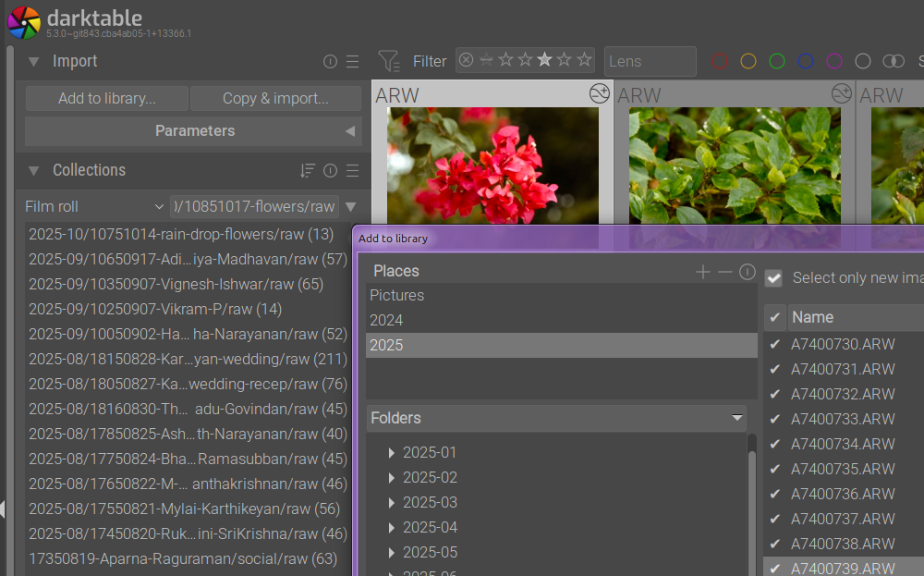Image resolution: width=924 pixels, height=576 pixels.
Task: Select the 2024 entry under Places
Action: click(x=386, y=320)
